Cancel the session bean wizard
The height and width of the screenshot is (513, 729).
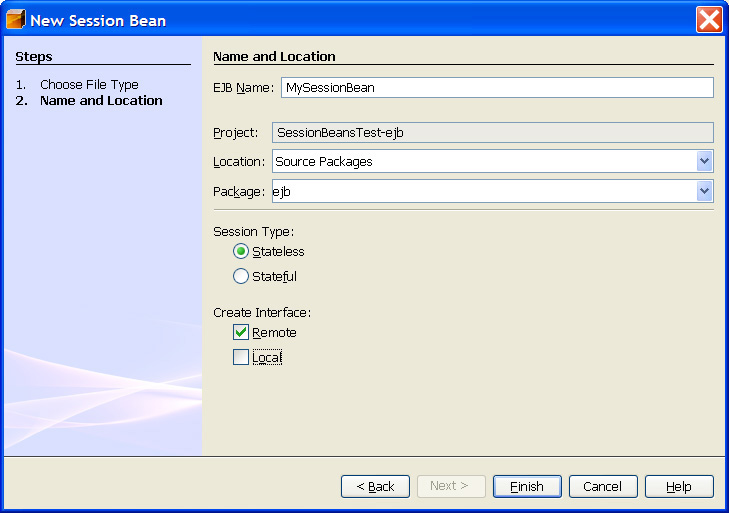coord(603,486)
